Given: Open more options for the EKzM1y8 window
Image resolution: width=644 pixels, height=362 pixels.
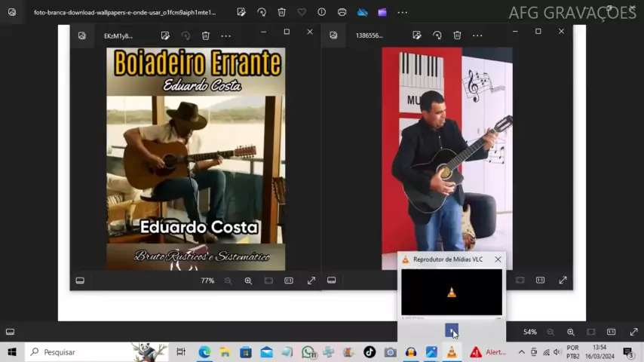Looking at the screenshot, I should click(226, 35).
